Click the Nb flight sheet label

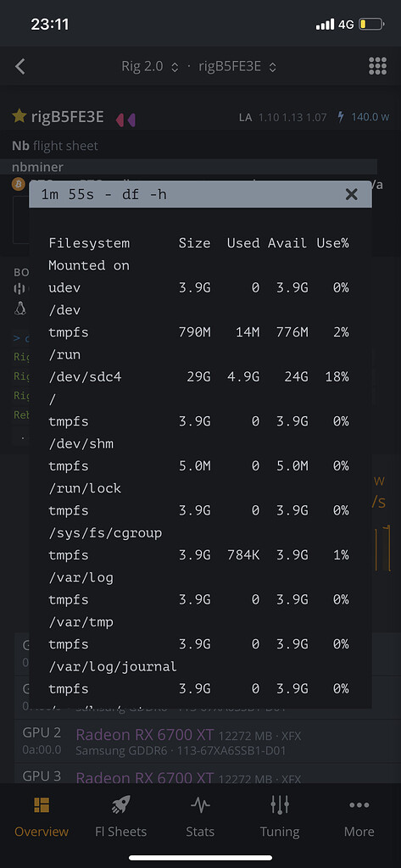[55, 146]
